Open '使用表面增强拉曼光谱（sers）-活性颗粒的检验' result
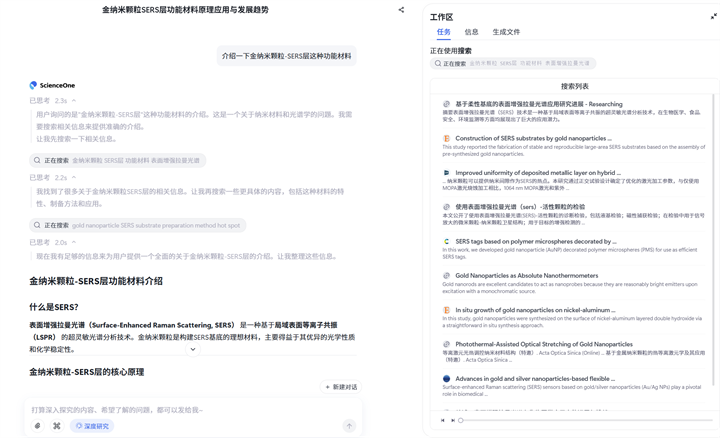The height and width of the screenshot is (438, 720). [520, 207]
